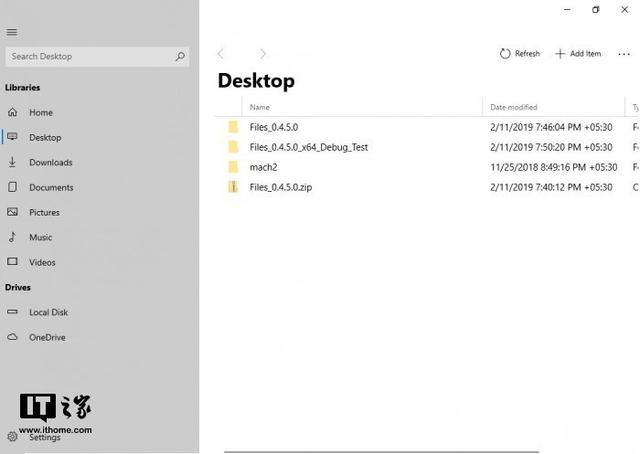Click the date 11/25/2018 8:49:16 PM
The image size is (640, 454).
click(554, 167)
